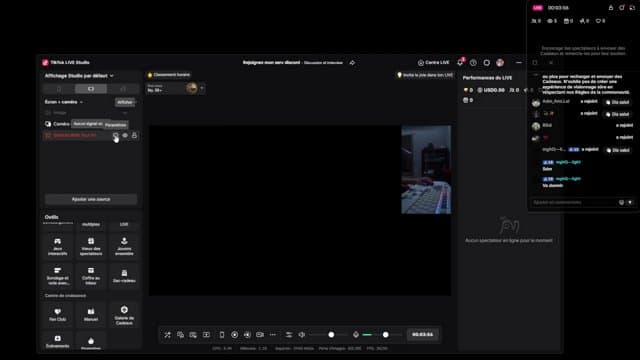
Task: Open the three-dots more menu in the bottom toolbar
Action: click(273, 335)
